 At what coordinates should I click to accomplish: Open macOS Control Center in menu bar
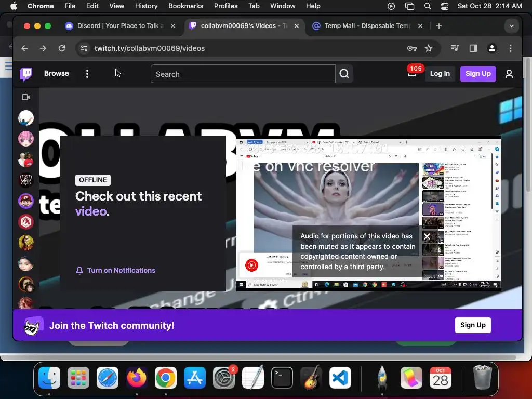click(445, 6)
